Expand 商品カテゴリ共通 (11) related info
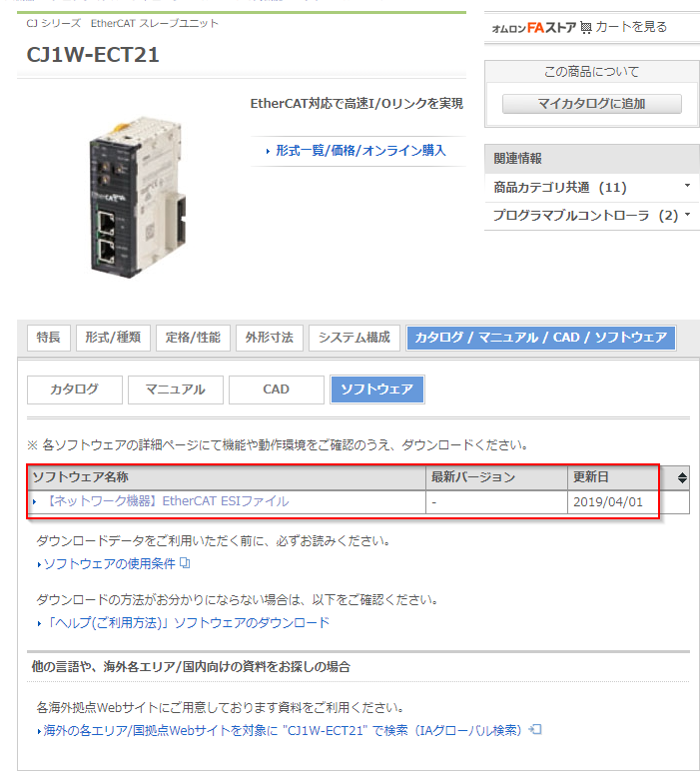The width and height of the screenshot is (700, 777). pos(591,188)
